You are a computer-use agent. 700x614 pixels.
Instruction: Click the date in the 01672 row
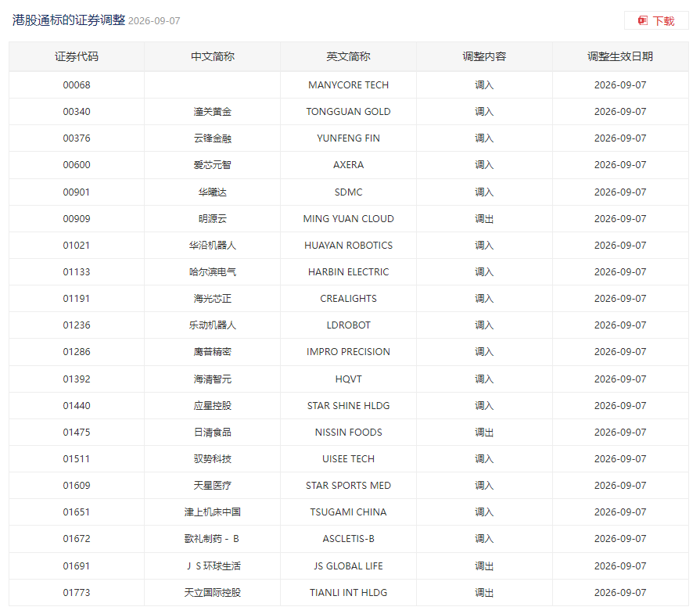pos(620,539)
